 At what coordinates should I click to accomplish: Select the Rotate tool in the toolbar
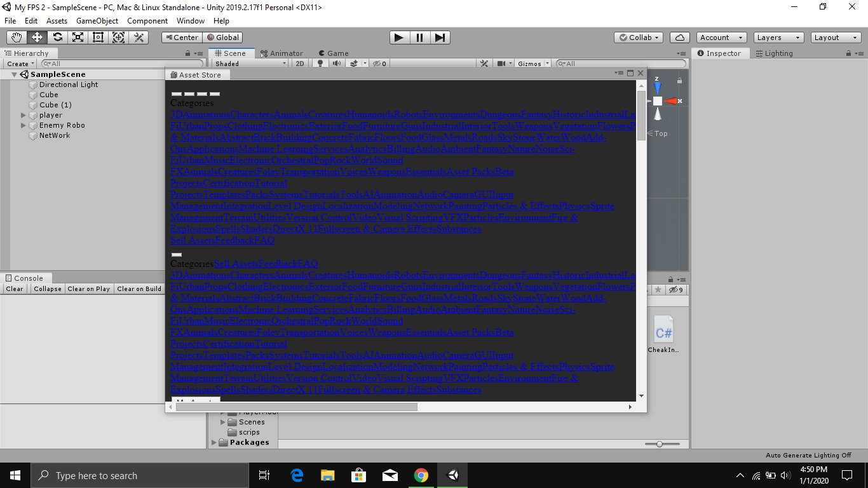click(x=57, y=37)
